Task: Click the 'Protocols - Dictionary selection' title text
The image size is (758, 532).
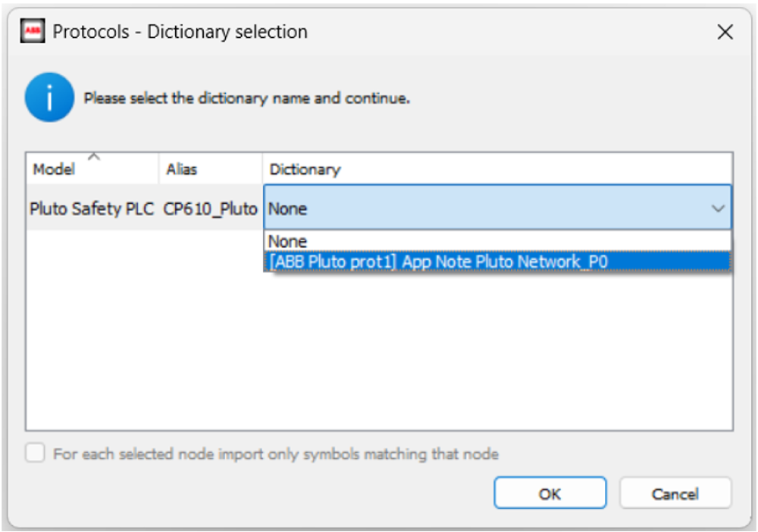Action: click(180, 32)
